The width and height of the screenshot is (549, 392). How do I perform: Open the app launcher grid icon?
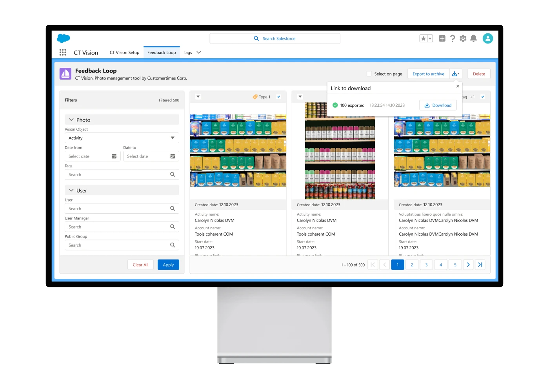[63, 53]
